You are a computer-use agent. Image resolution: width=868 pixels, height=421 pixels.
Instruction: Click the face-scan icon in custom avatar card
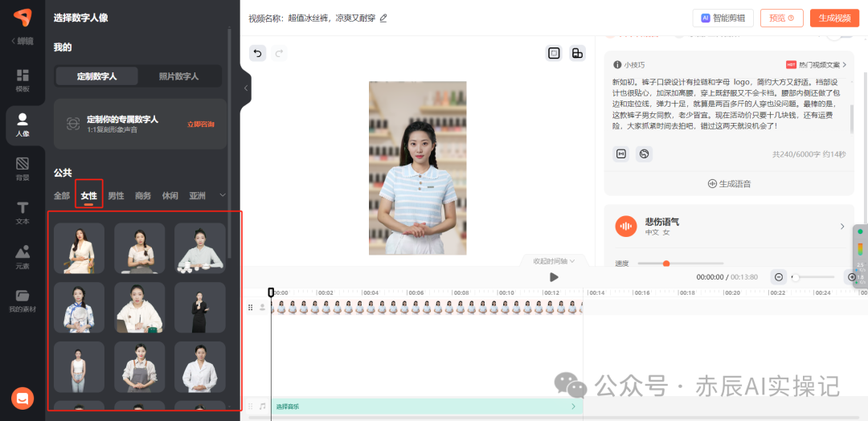pos(72,124)
